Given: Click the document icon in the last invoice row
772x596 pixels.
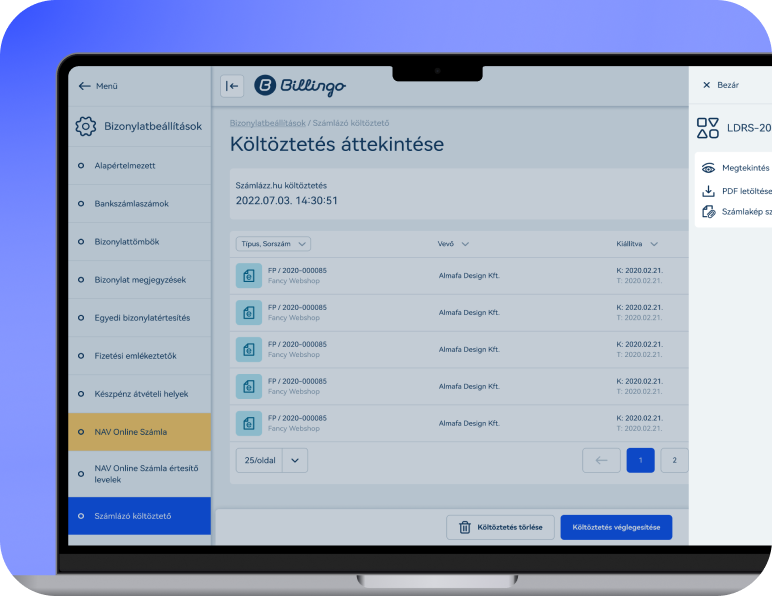Looking at the screenshot, I should [x=248, y=422].
